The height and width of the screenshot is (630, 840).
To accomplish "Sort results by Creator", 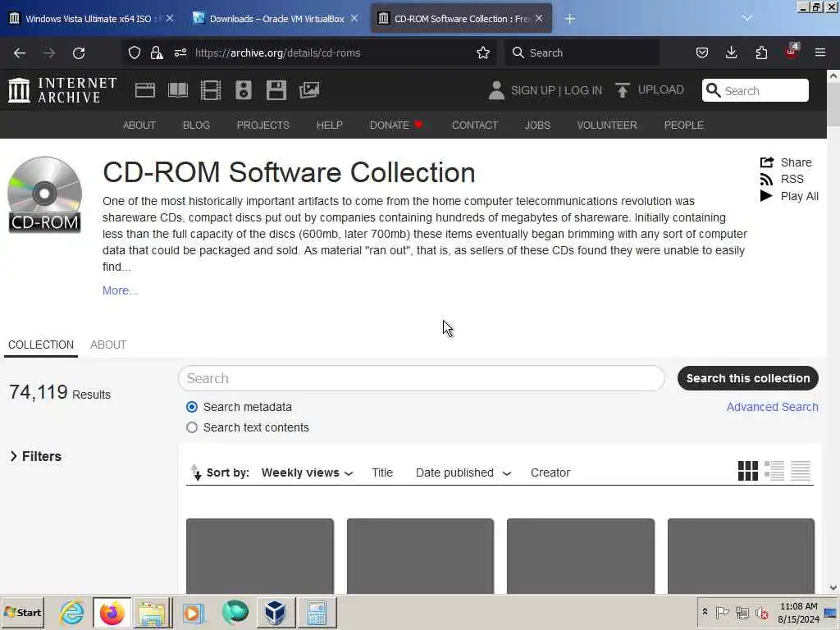I will pyautogui.click(x=550, y=473).
